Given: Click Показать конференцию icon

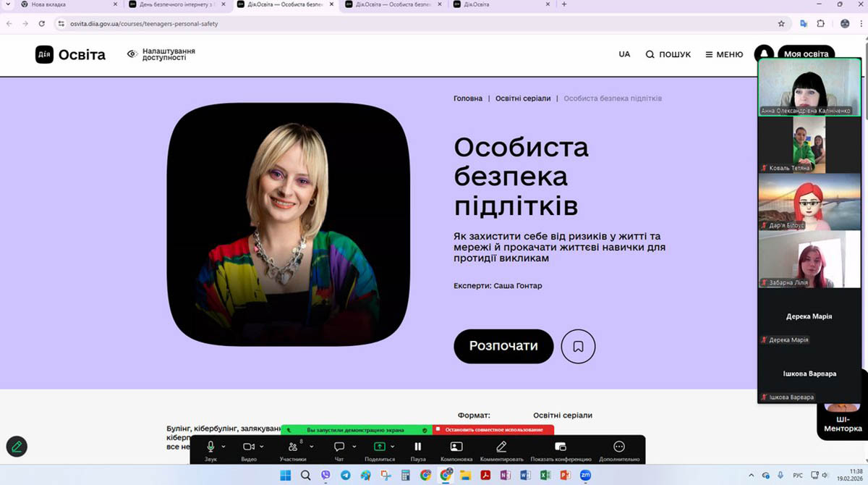Looking at the screenshot, I should tap(560, 447).
